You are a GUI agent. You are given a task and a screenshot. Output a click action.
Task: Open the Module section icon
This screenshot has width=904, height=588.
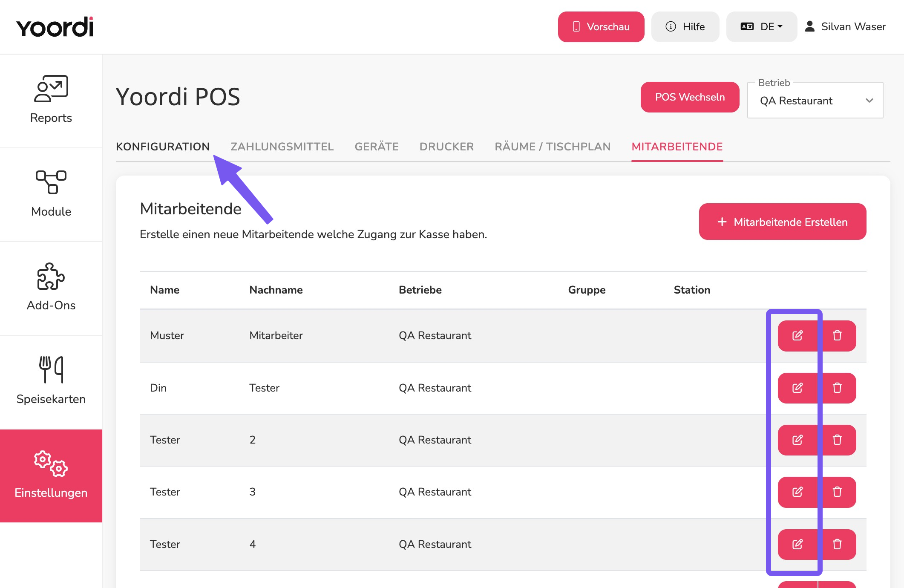click(51, 182)
